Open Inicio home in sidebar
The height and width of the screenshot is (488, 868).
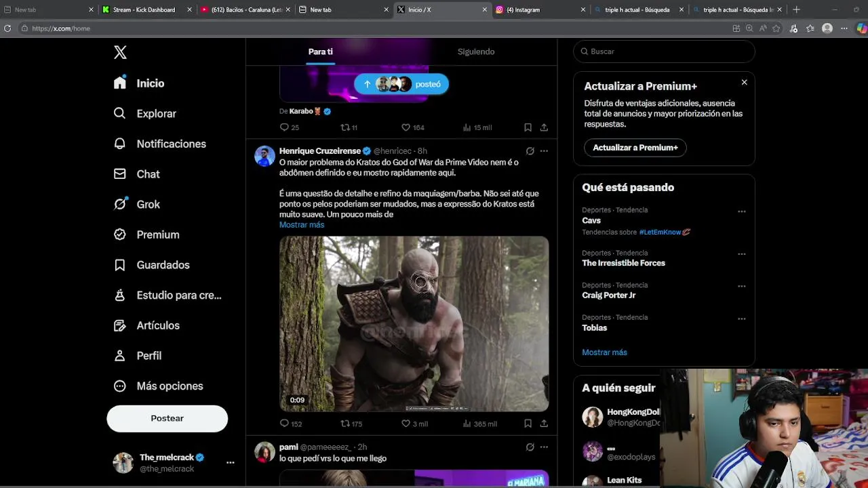140,83
